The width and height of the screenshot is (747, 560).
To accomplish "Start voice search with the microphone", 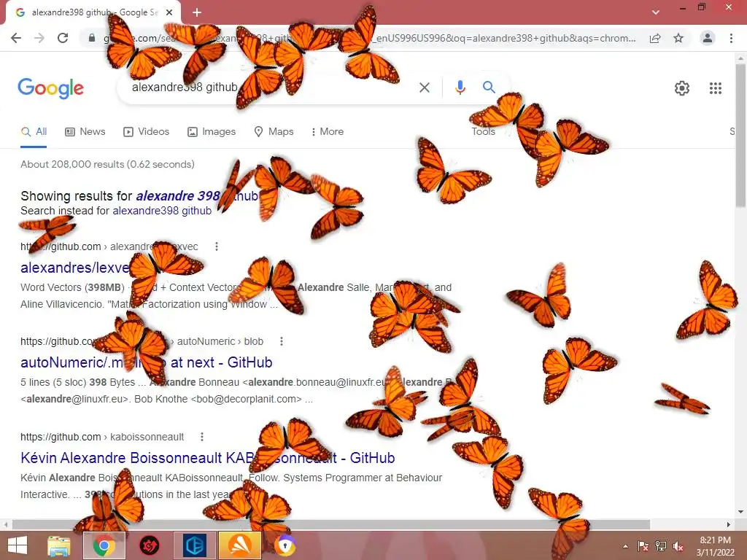I will pos(460,87).
